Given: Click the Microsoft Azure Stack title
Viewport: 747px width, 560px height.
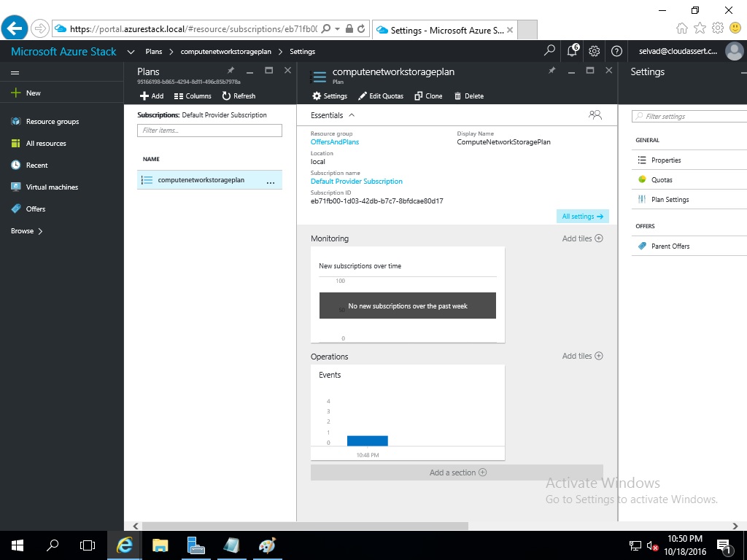Looking at the screenshot, I should click(x=63, y=52).
